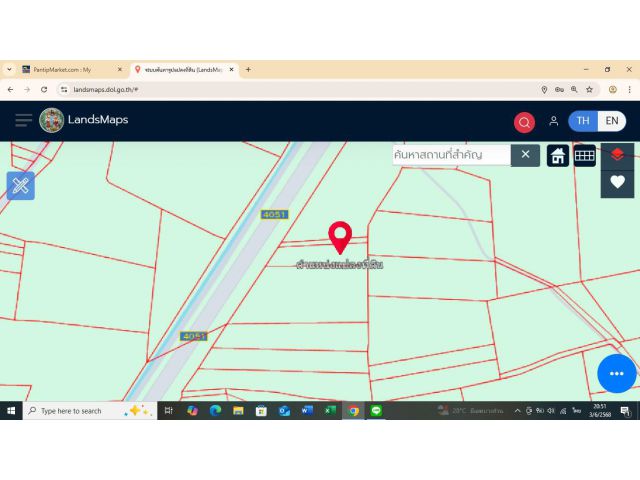The image size is (640, 480).
Task: Go forward in browser history
Action: tap(27, 89)
